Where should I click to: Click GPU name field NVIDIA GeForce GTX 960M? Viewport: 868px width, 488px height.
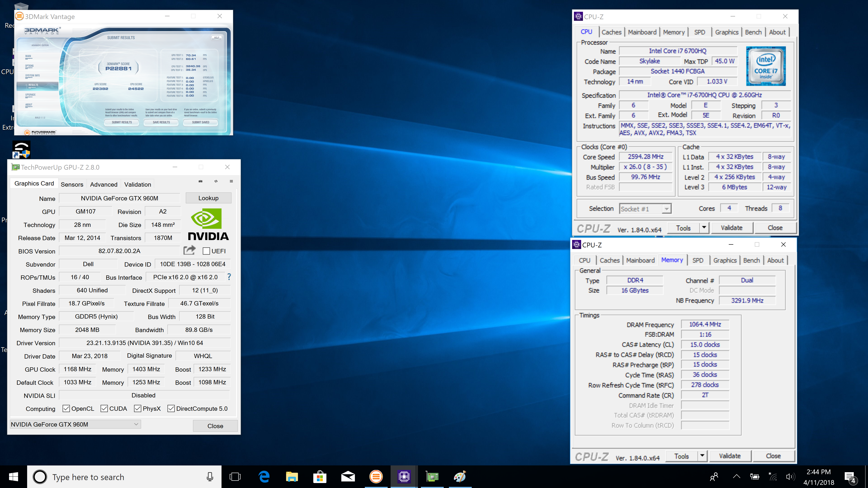tap(119, 198)
